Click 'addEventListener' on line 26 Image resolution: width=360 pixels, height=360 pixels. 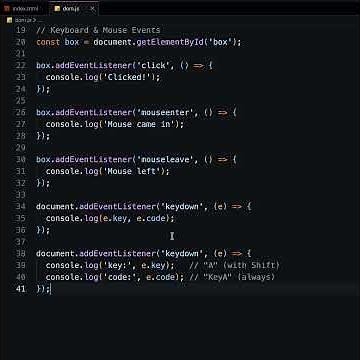tap(93, 113)
